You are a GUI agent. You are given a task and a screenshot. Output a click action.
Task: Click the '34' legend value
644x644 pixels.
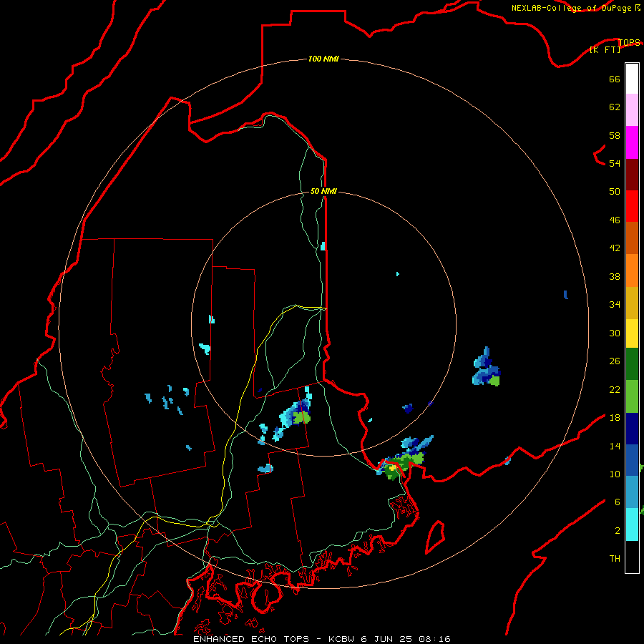(615, 305)
